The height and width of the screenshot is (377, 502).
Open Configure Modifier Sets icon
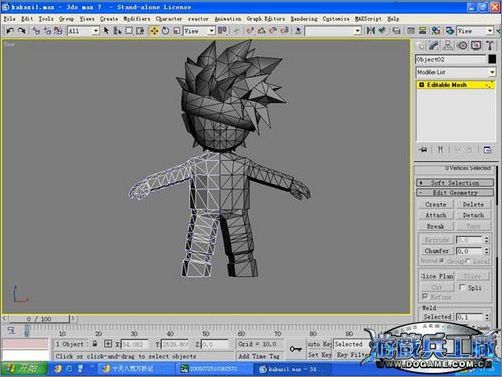coord(487,150)
